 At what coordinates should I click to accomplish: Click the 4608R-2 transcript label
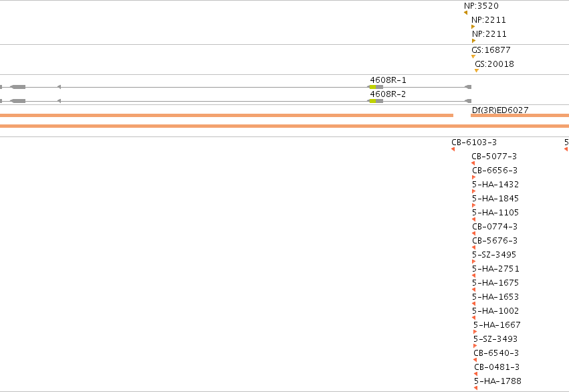click(388, 94)
